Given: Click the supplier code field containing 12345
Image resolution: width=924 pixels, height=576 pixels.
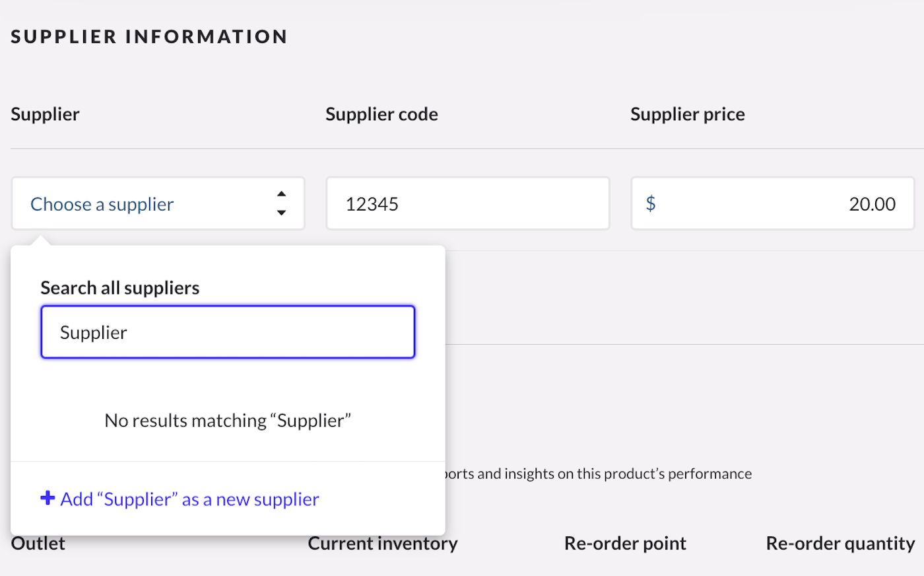Looking at the screenshot, I should [467, 203].
